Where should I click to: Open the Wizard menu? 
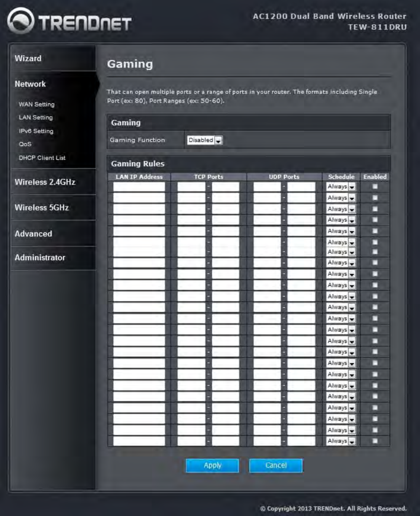pos(28,58)
